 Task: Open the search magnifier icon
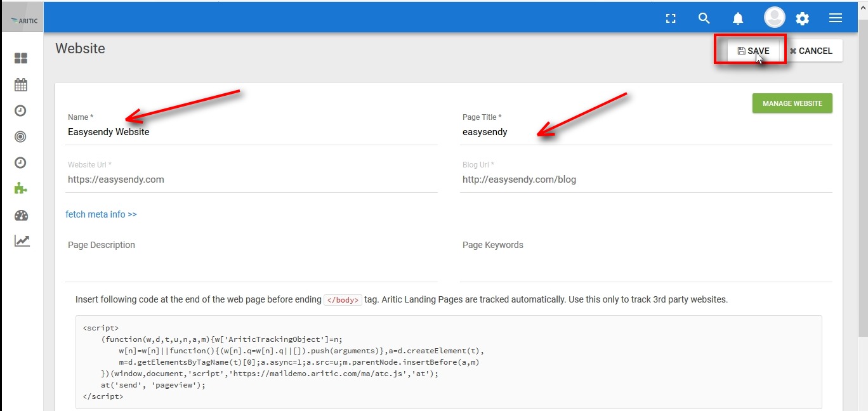click(704, 18)
